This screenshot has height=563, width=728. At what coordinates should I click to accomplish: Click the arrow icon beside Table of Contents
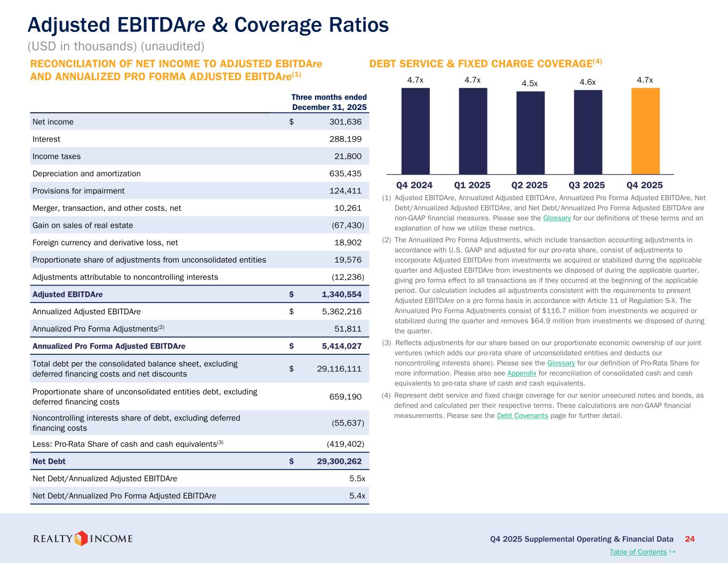click(x=672, y=551)
